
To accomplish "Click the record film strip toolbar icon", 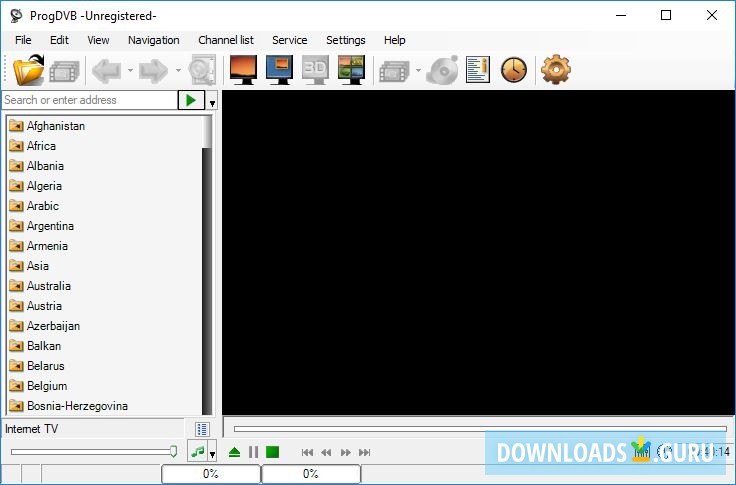I will point(394,71).
